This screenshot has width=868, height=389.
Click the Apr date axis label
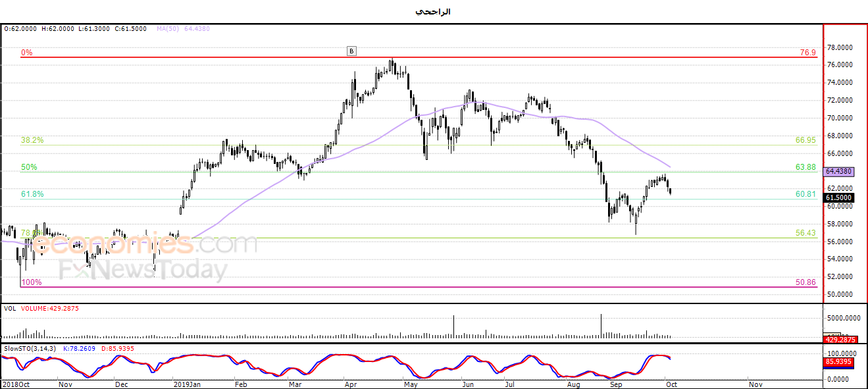click(351, 384)
